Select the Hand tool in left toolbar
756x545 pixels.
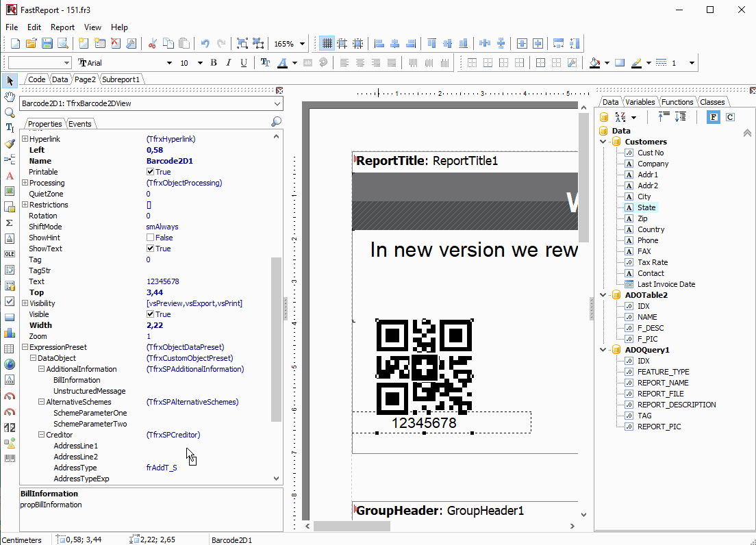click(x=10, y=97)
